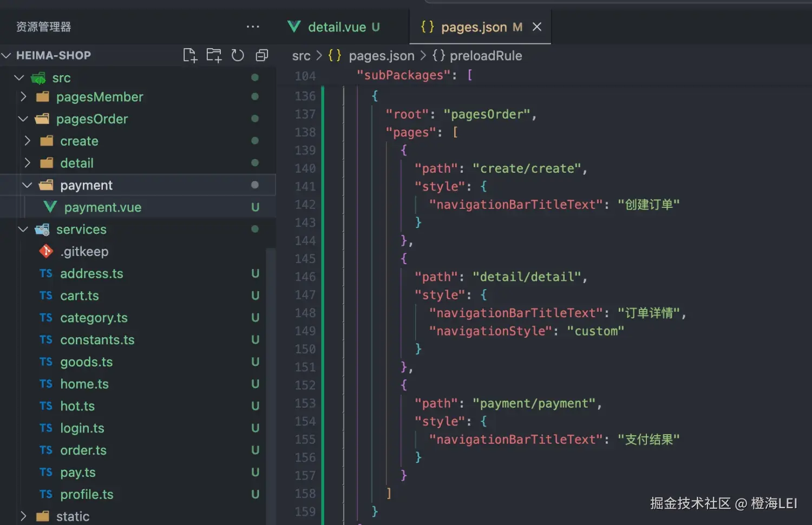
Task: Click the New File icon in explorer header
Action: click(x=190, y=55)
